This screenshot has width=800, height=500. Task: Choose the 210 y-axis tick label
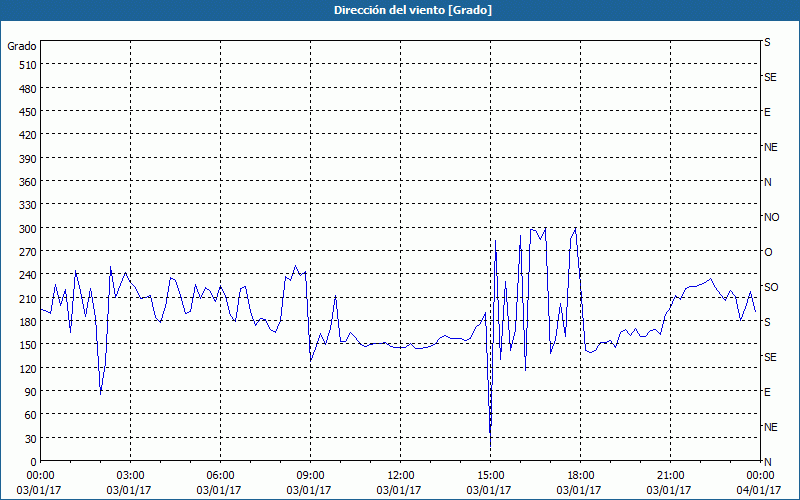point(28,298)
